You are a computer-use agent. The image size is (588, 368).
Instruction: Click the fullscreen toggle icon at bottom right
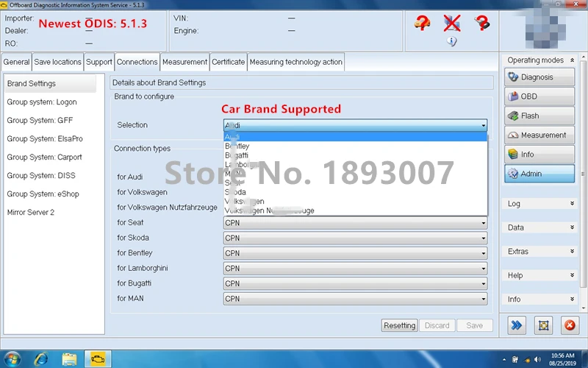[x=543, y=325]
